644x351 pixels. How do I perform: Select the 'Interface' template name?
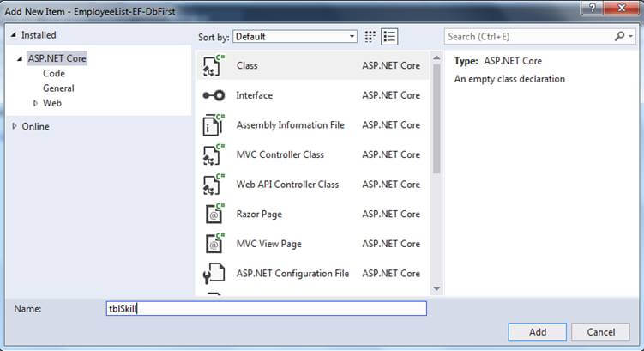254,95
